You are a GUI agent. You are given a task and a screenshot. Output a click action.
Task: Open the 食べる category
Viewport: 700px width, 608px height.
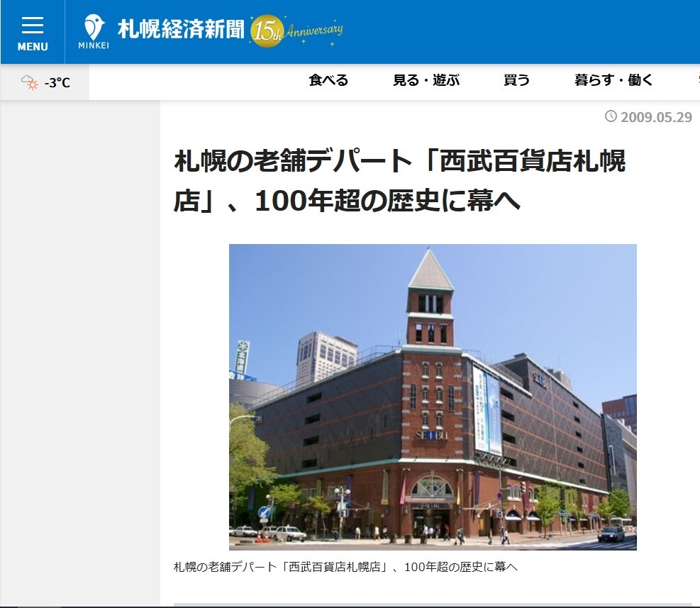pos(328,80)
